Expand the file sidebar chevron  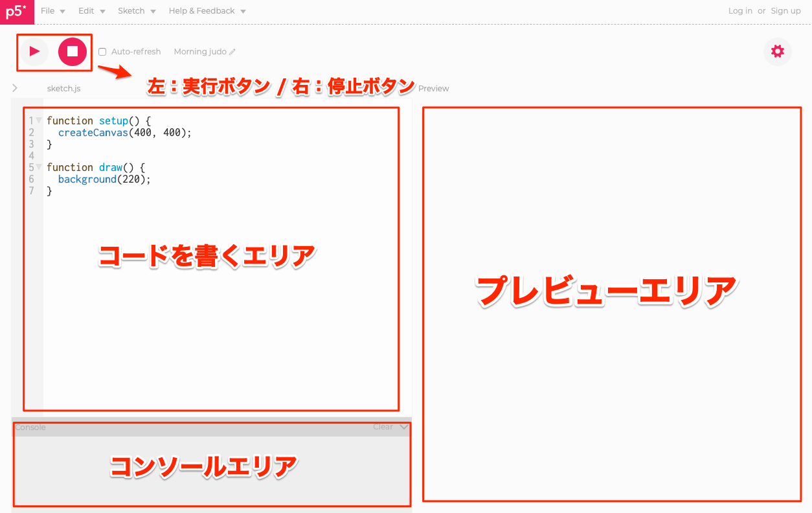[x=15, y=88]
